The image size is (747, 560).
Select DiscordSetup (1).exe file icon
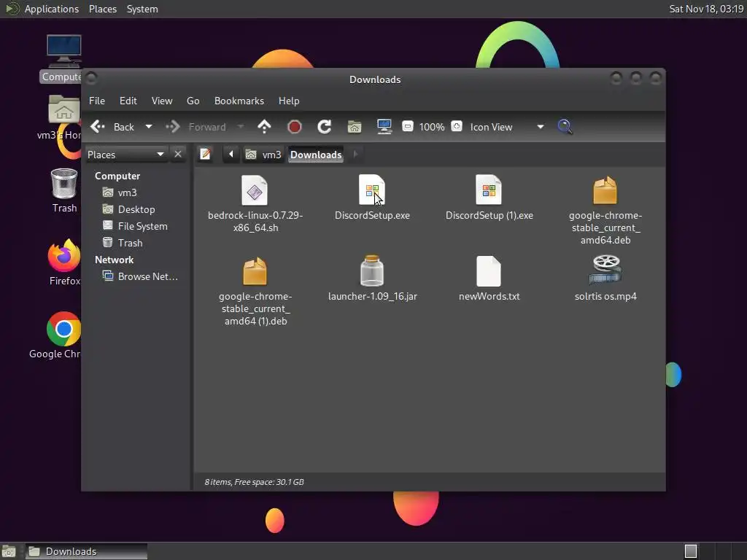(x=489, y=190)
